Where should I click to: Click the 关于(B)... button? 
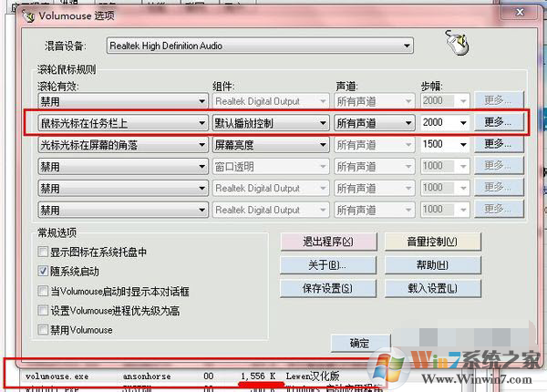328,265
